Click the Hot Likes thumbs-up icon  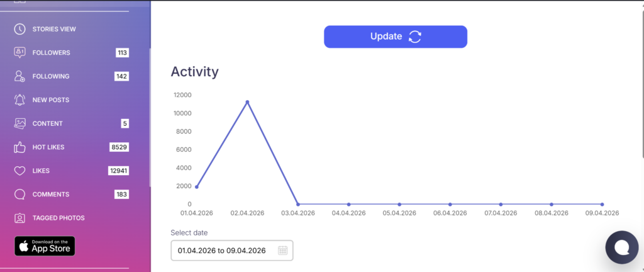coord(20,147)
